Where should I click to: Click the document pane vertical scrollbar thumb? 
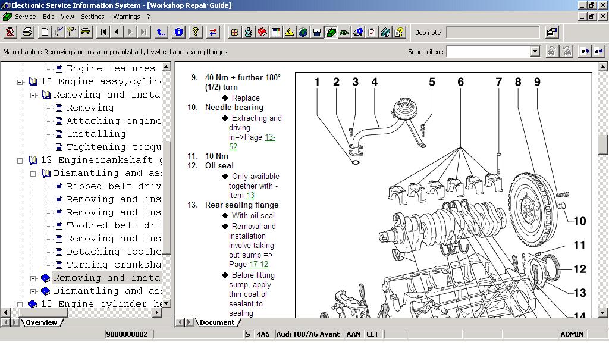[x=604, y=144]
